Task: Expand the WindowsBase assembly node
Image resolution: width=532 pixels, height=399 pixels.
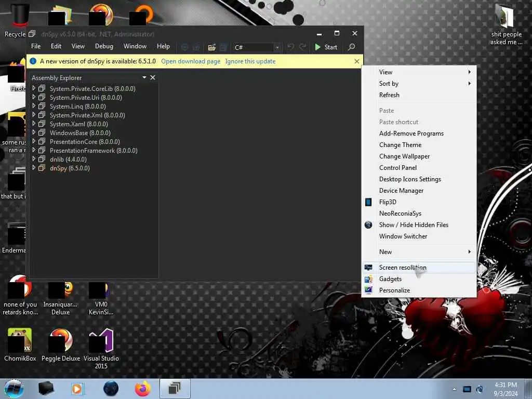Action: coord(34,132)
